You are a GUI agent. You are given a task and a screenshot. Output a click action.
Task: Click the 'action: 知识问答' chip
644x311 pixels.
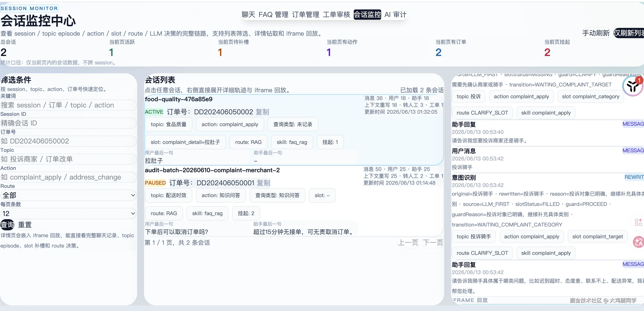[x=221, y=195]
